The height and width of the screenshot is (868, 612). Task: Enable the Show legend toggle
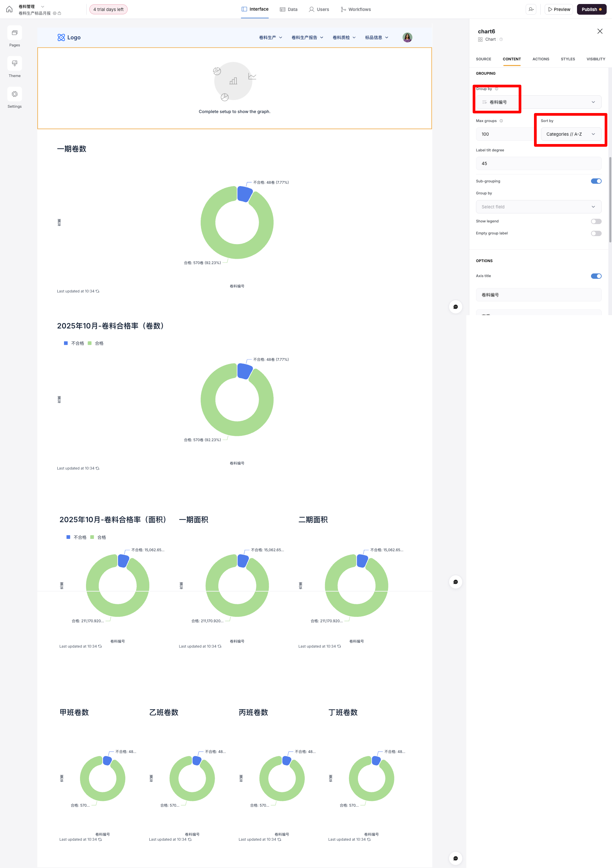[x=596, y=221]
